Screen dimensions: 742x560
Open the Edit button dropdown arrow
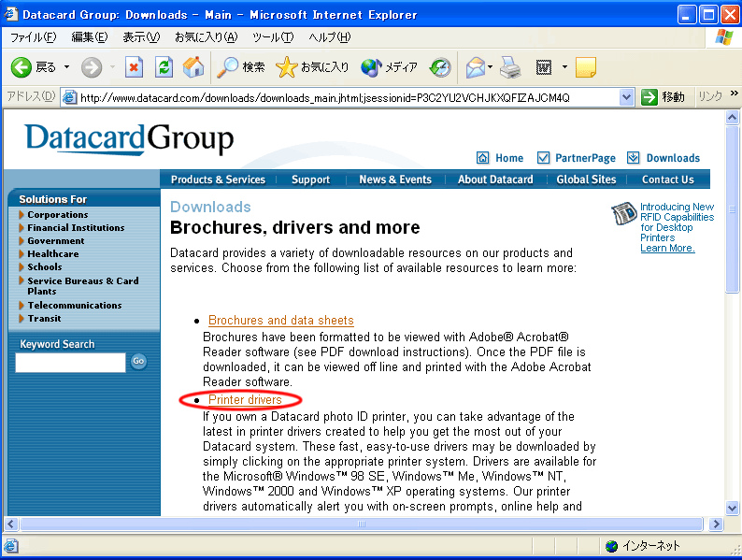pos(564,67)
